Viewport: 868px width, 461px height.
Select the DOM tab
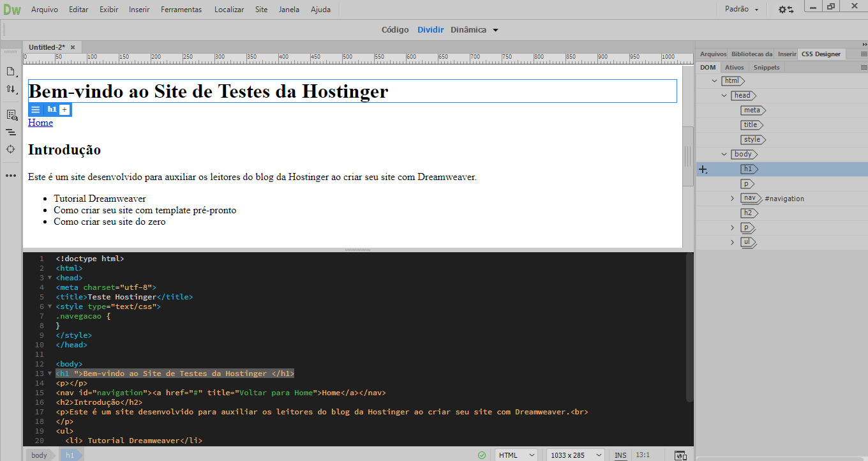coord(708,67)
